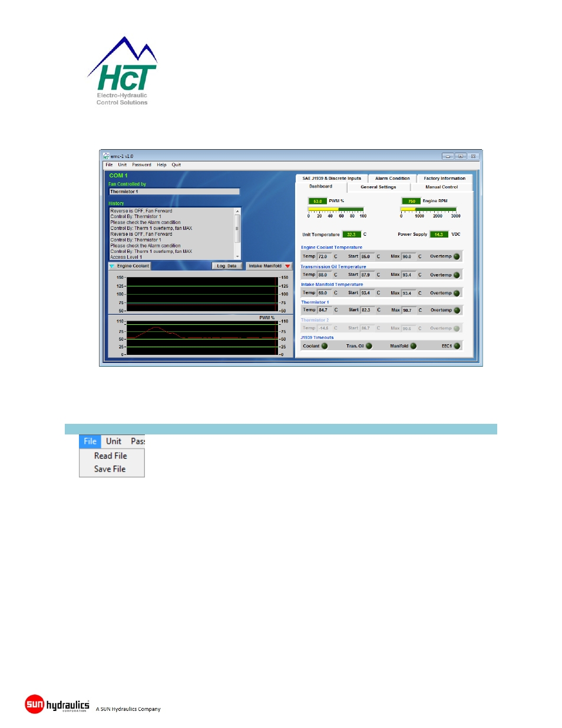Click the Engine RPM bar gauge
Screen dimensions: 562x728
429,209
